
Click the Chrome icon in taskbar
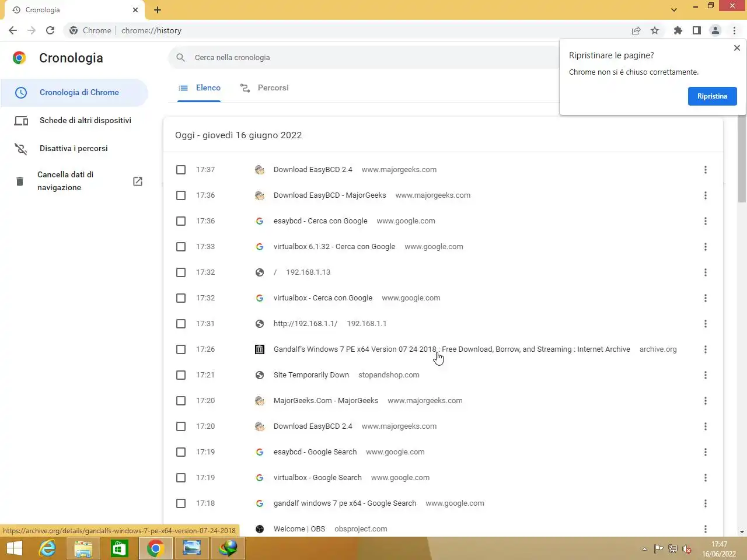pyautogui.click(x=155, y=548)
